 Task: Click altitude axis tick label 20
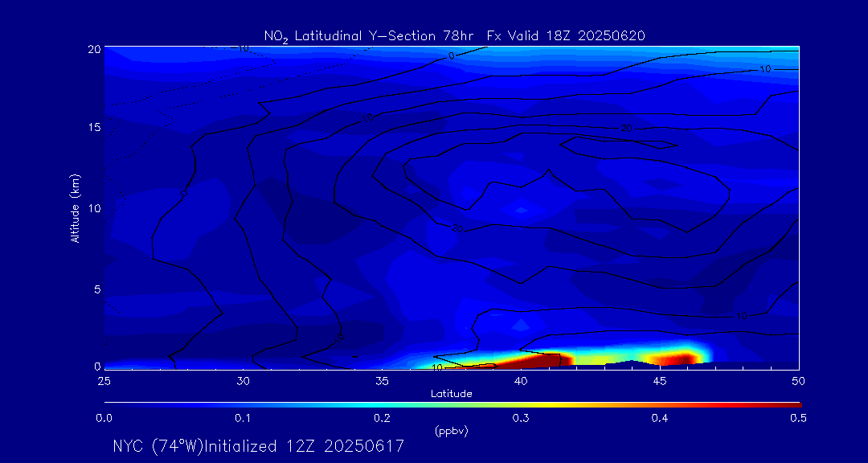[x=94, y=49]
